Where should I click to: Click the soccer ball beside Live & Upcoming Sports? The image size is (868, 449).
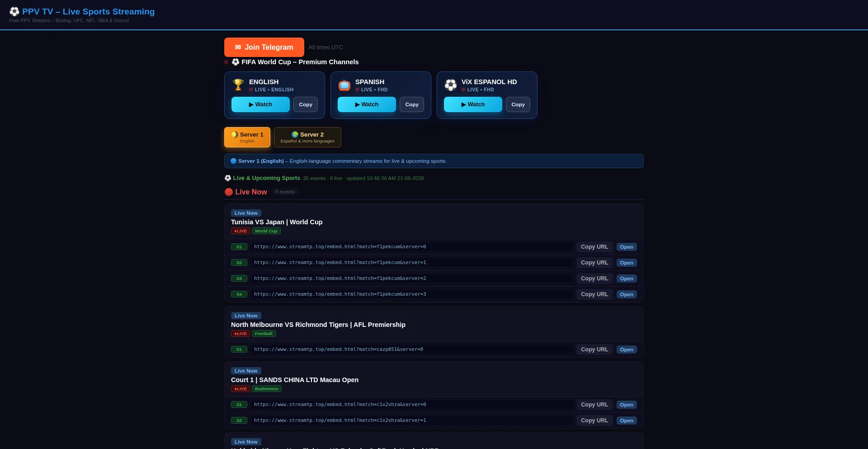[x=228, y=178]
